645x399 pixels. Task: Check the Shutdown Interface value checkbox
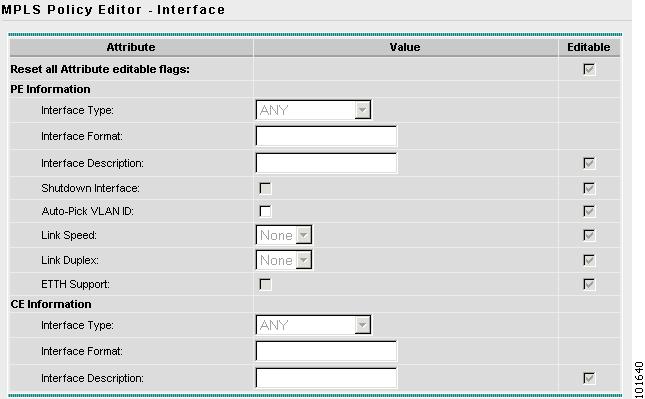[x=265, y=188]
